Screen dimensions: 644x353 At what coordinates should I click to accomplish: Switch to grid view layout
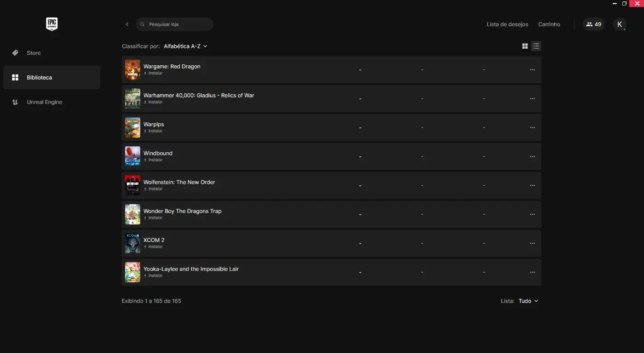click(x=525, y=46)
